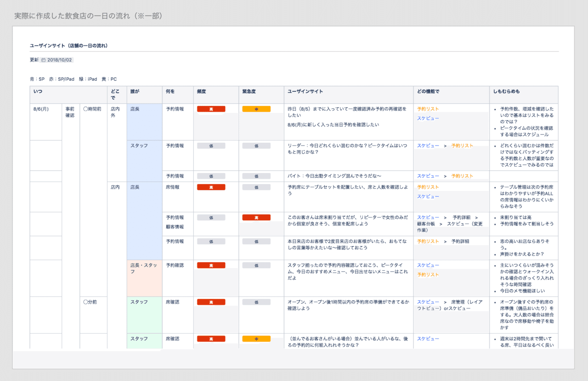Click the color legend 青：SP 赤：SP/iPad line
Screen dimensions: 588x381
[73, 79]
